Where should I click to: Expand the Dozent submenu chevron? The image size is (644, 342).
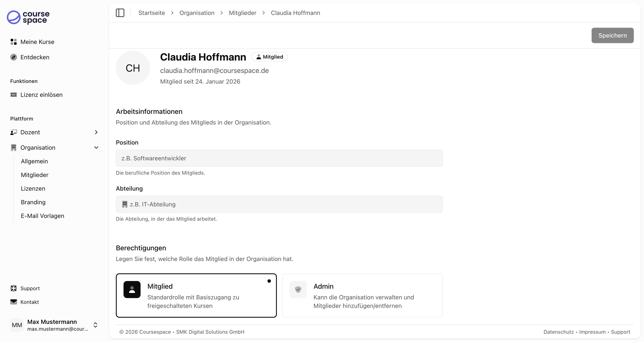[96, 132]
